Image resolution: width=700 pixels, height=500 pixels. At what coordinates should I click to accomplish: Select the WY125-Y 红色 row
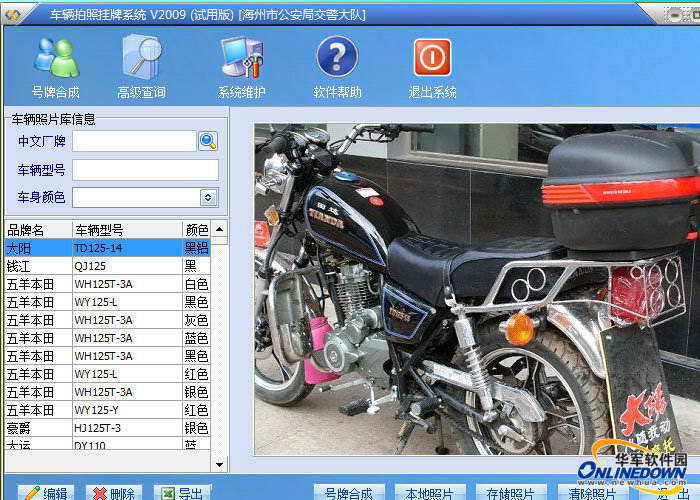(x=108, y=410)
